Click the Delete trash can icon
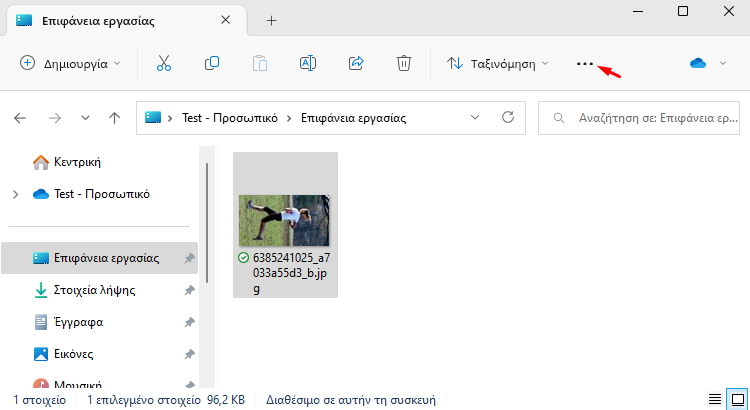Image resolution: width=750 pixels, height=410 pixels. [404, 63]
